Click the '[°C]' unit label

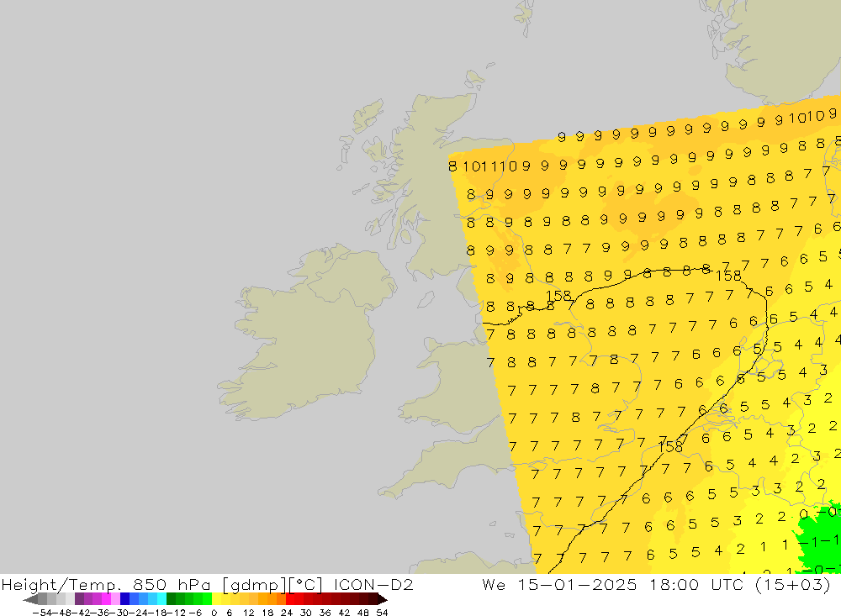(x=306, y=584)
